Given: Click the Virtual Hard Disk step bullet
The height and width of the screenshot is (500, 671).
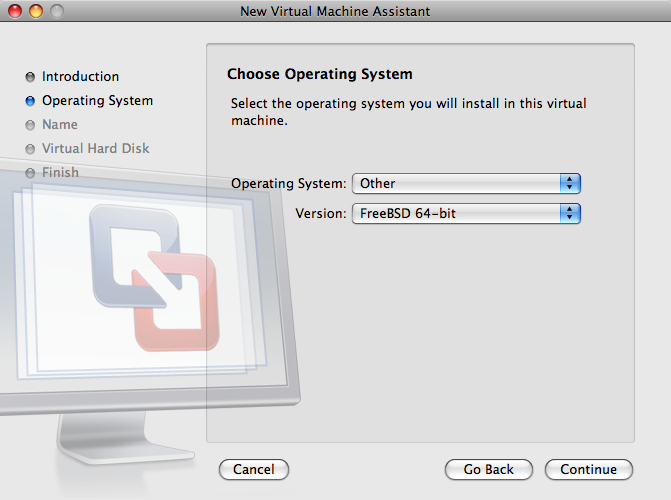Looking at the screenshot, I should click(x=30, y=149).
